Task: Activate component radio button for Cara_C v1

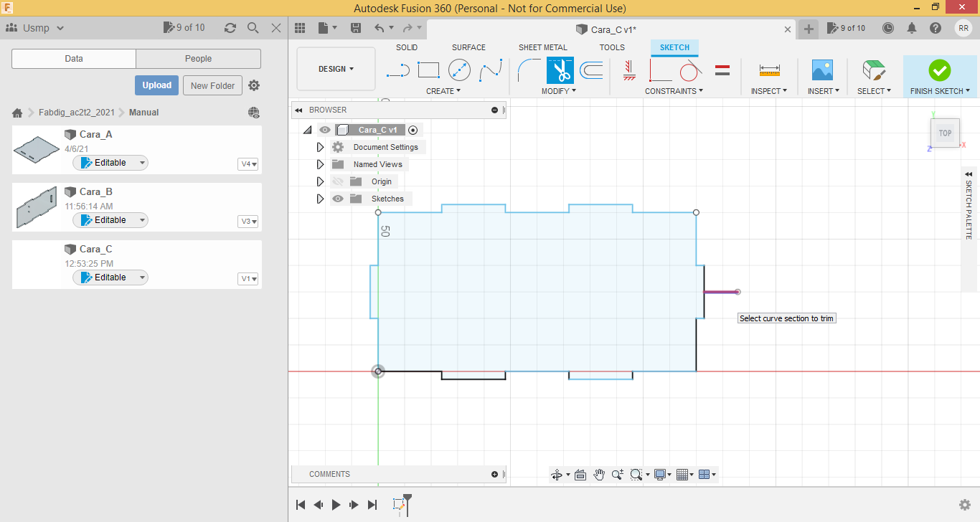Action: (413, 130)
